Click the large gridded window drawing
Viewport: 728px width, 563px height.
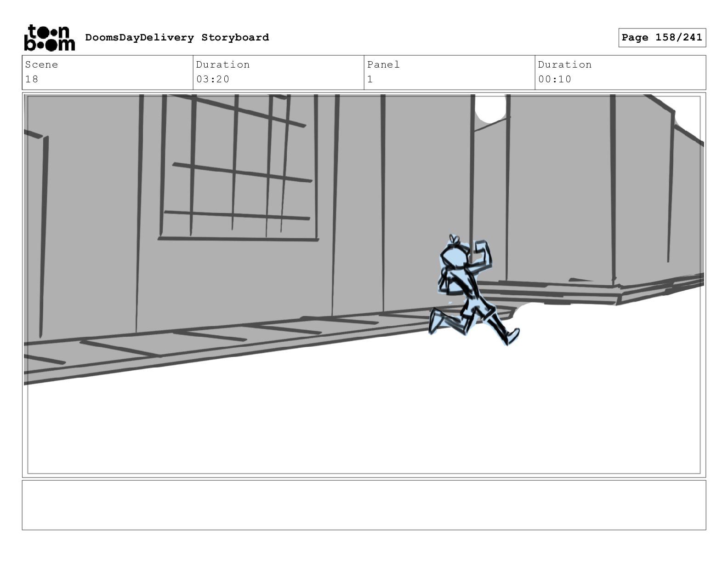(239, 168)
